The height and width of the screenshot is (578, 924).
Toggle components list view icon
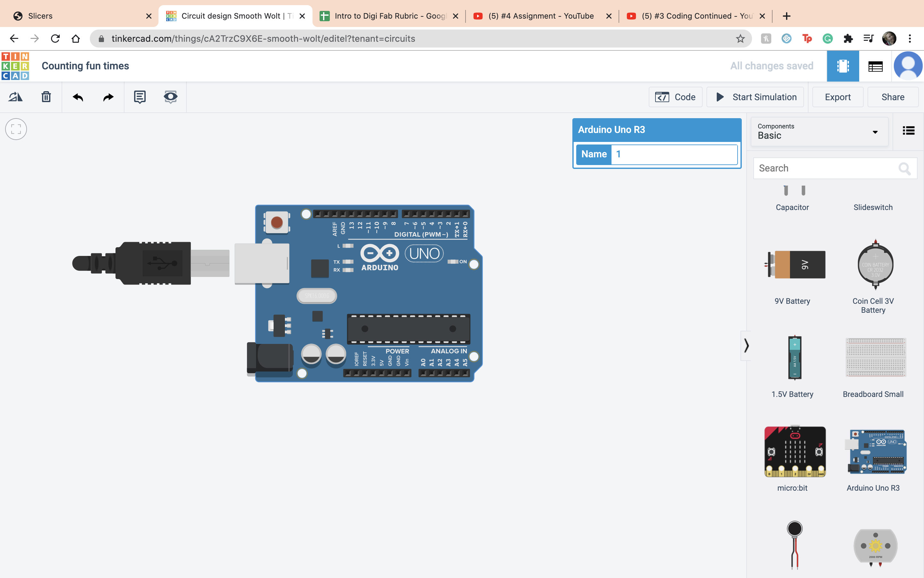[908, 131]
